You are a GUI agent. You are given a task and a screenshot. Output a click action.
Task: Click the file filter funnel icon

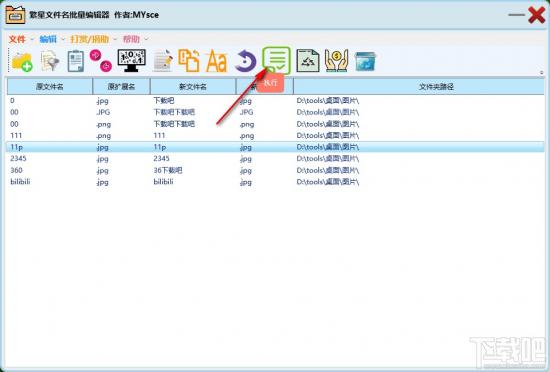[x=50, y=61]
